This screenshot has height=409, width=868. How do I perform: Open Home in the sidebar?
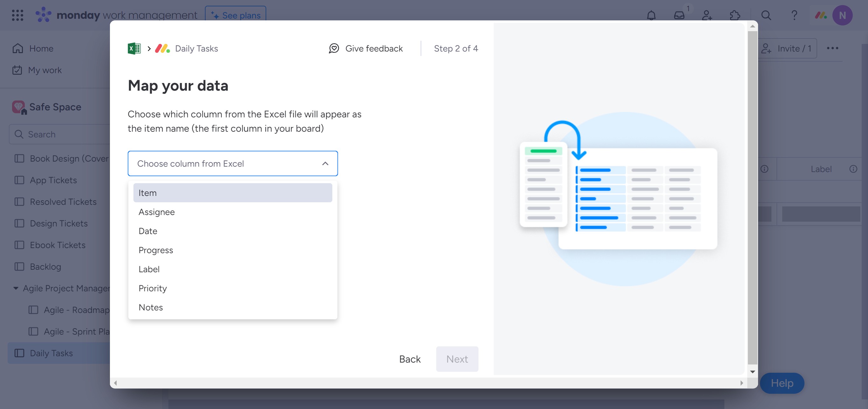tap(41, 48)
